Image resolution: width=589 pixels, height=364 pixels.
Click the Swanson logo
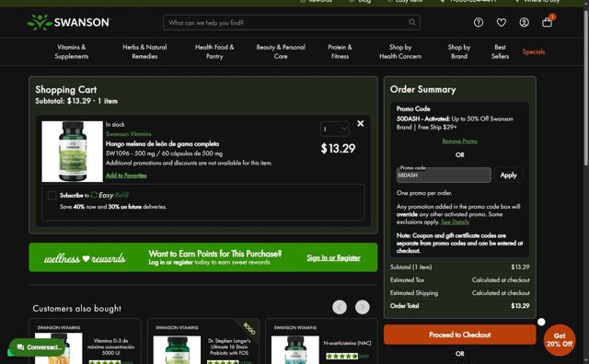tap(69, 22)
